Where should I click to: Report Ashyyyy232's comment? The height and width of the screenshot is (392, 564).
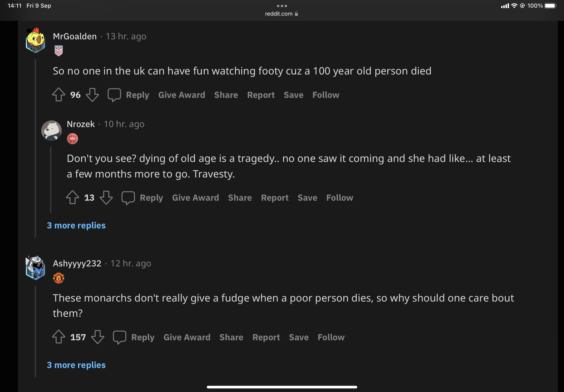(266, 337)
